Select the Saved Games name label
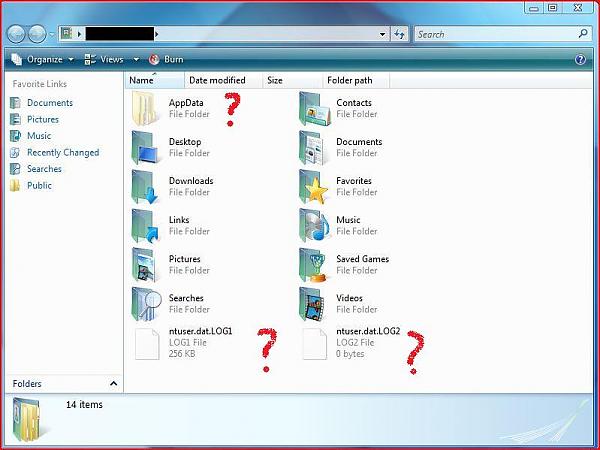Image resolution: width=600 pixels, height=450 pixels. coord(362,259)
